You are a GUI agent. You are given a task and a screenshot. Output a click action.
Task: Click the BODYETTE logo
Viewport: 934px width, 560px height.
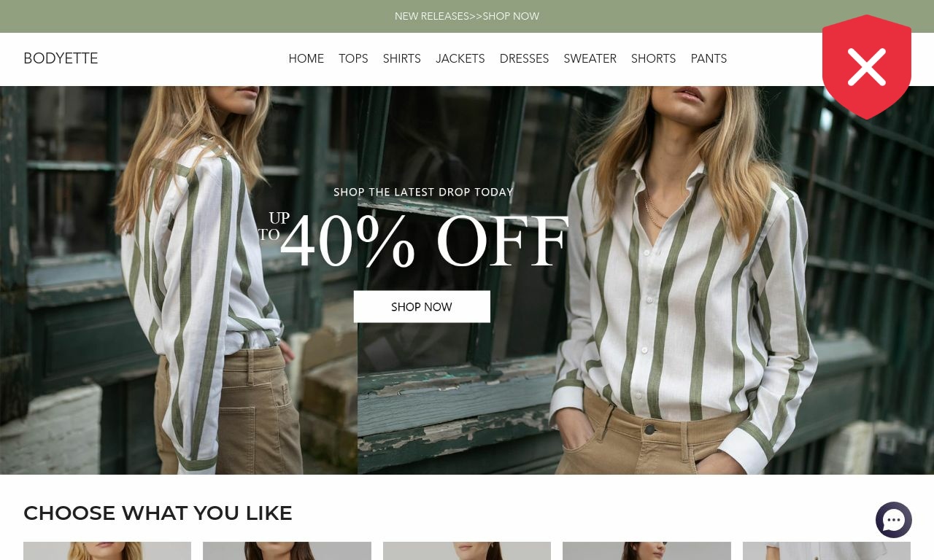(x=61, y=58)
